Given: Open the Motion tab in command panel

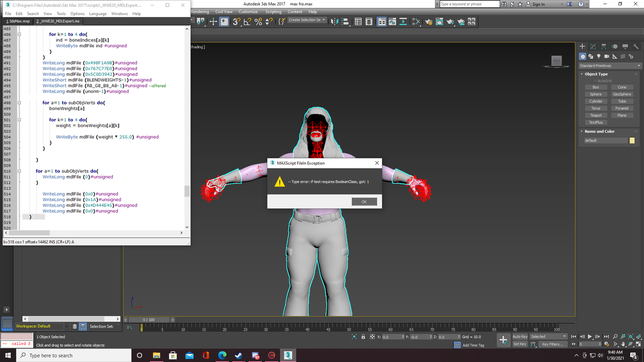Looking at the screenshot, I should pos(614,47).
